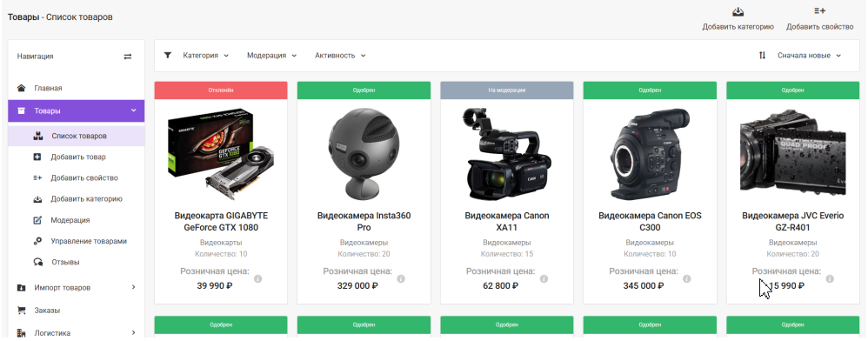
Task: Click the info icon next to price 39 990 ₽
Action: [x=258, y=279]
